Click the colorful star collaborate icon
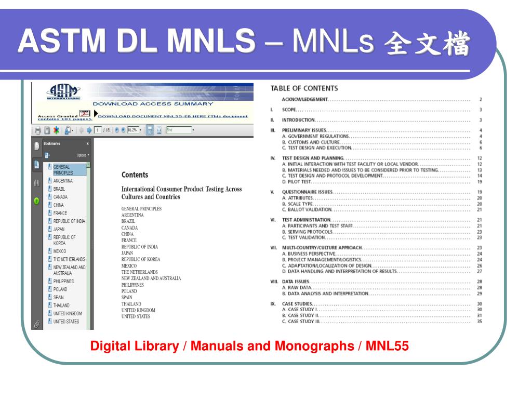Screen dimensions: 532x399 (56, 130)
